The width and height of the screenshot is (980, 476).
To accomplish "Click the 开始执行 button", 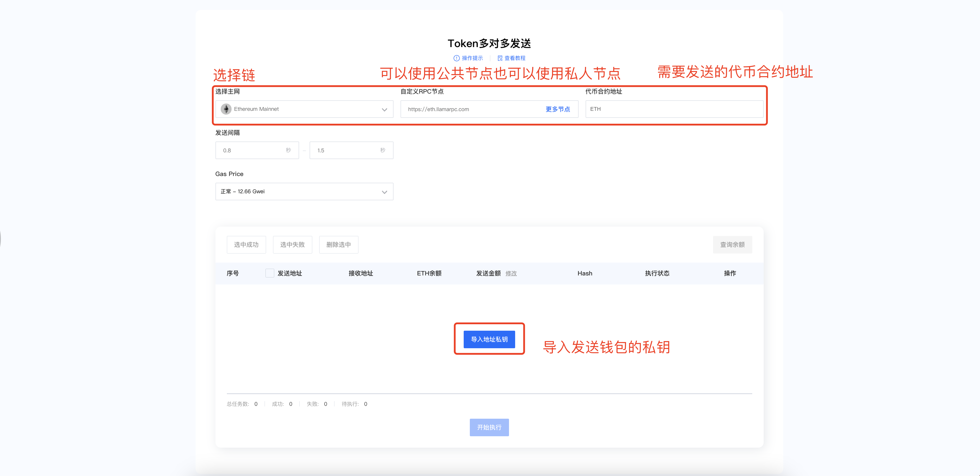I will click(x=489, y=428).
